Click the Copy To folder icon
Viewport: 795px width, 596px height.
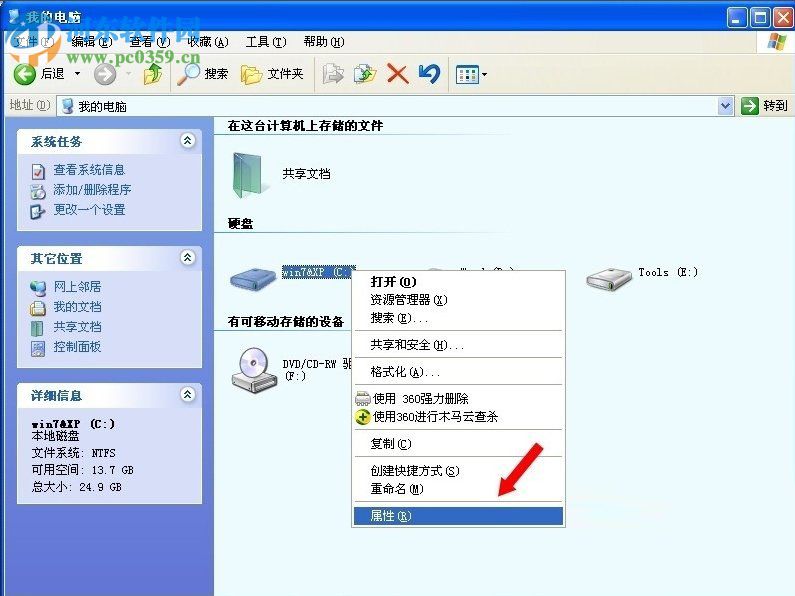pyautogui.click(x=365, y=74)
